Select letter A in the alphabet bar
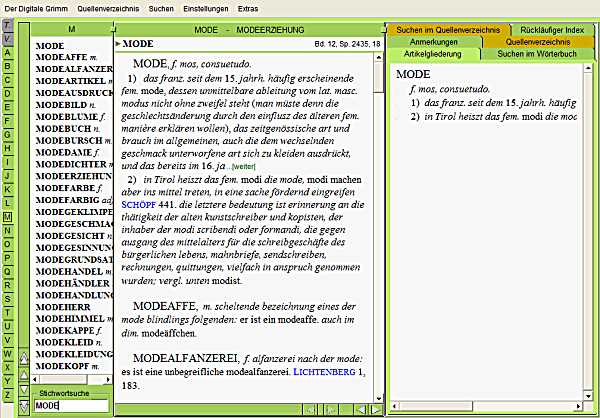 point(7,53)
